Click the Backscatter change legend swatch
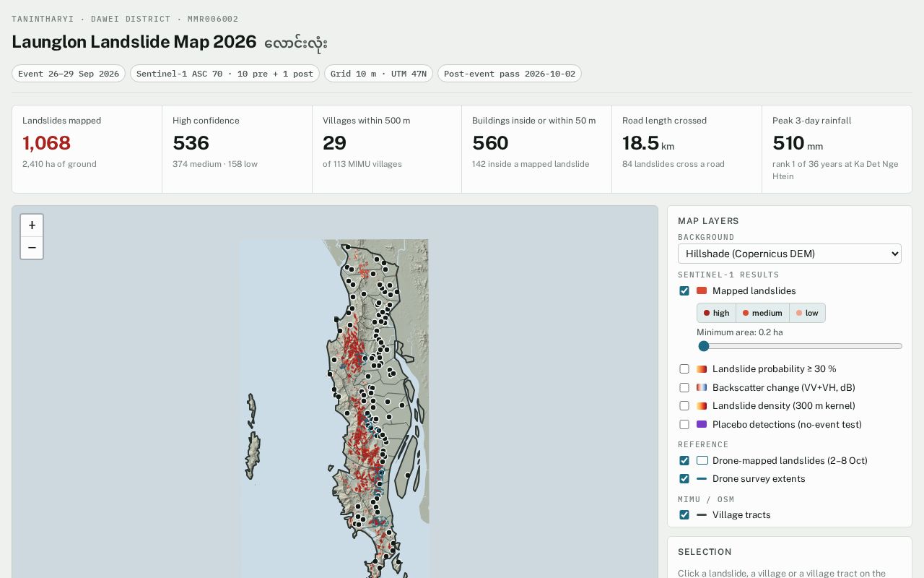The height and width of the screenshot is (578, 924). [x=702, y=388]
